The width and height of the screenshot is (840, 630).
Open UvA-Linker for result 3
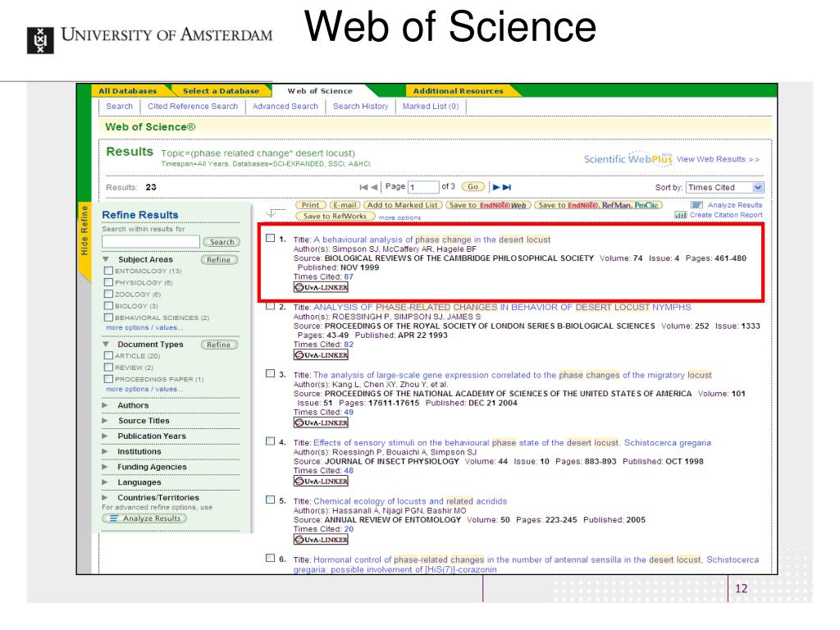(x=321, y=422)
